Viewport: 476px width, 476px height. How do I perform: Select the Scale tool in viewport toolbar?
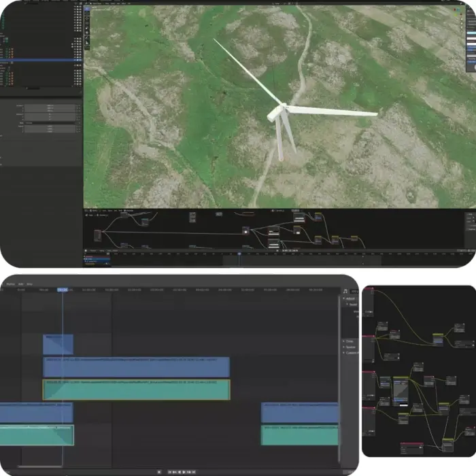pyautogui.click(x=87, y=28)
